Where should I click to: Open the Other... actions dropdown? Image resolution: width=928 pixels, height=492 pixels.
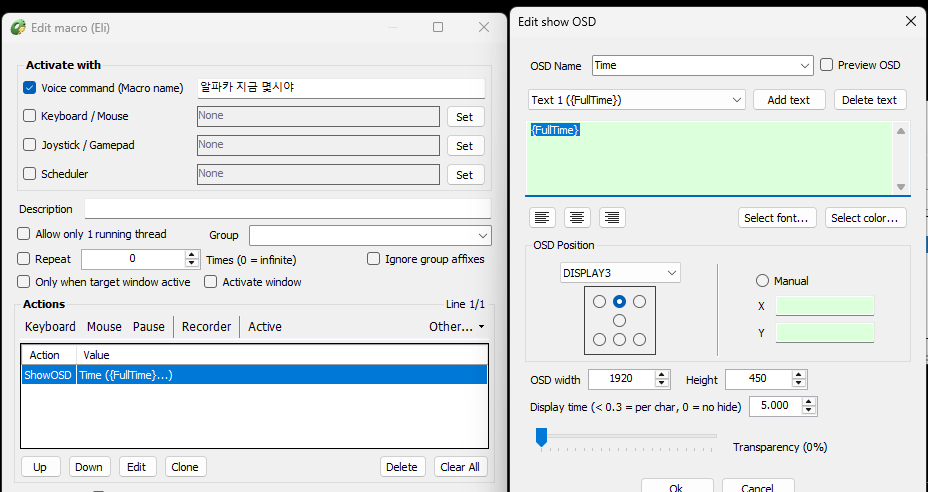(x=456, y=327)
